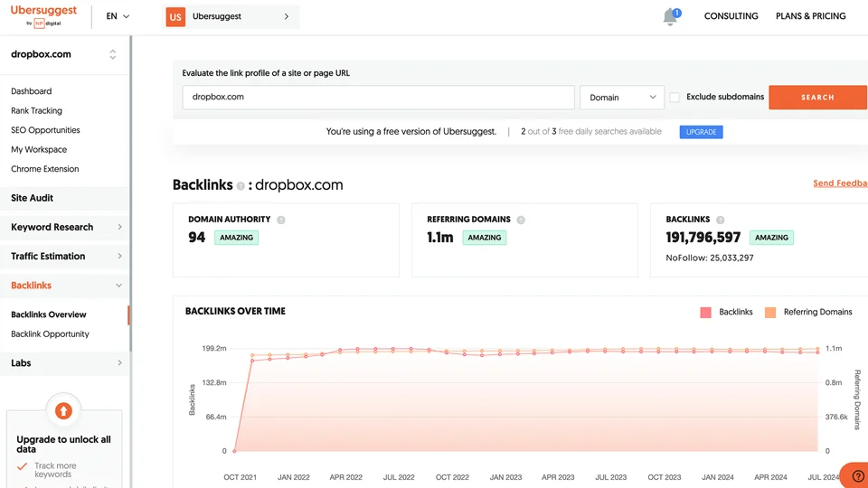The height and width of the screenshot is (488, 868).
Task: Show Backlinks card info tooltip icon
Action: 721,220
